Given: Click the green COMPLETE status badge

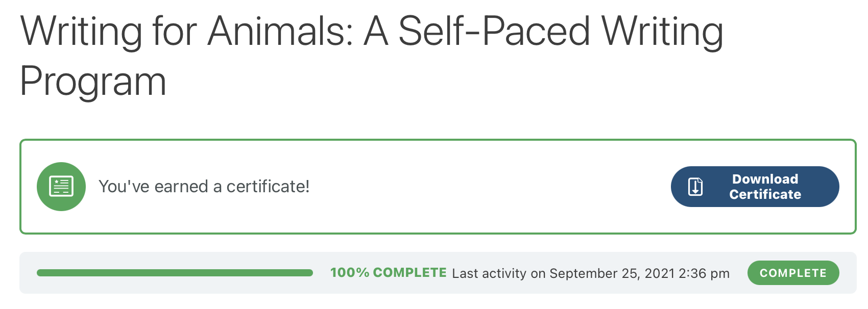Looking at the screenshot, I should pyautogui.click(x=793, y=273).
